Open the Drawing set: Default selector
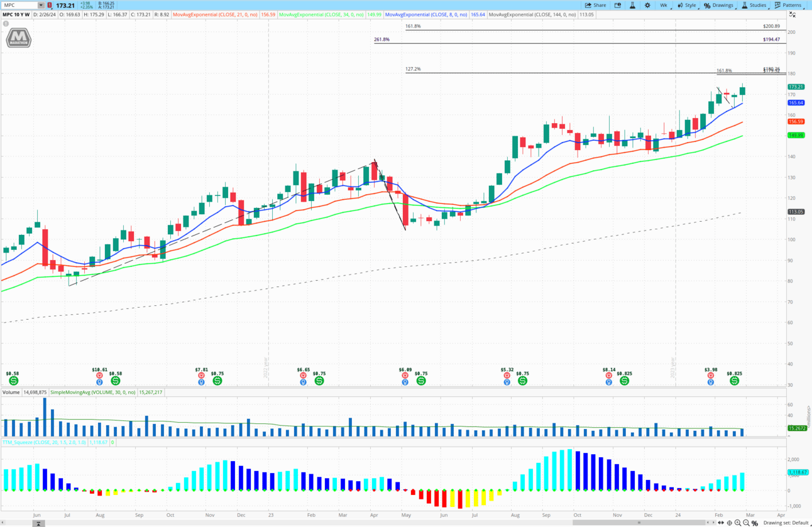812x527 pixels. click(786, 523)
